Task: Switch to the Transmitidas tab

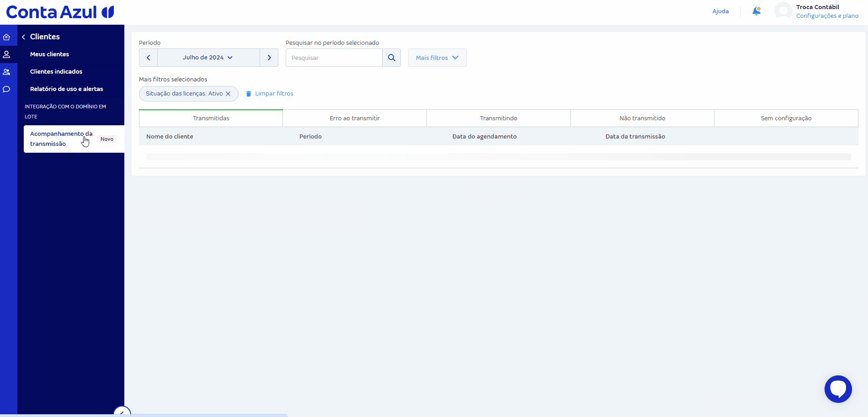Action: point(211,118)
